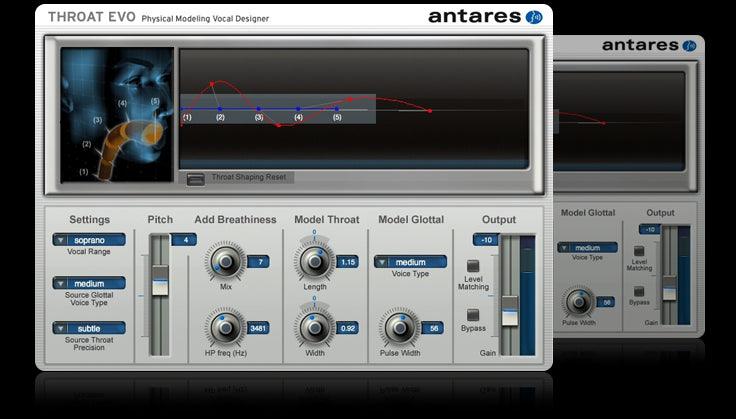Click the Pulse Width knob in back window
Image resolution: width=736 pixels, height=419 pixels.
578,303
